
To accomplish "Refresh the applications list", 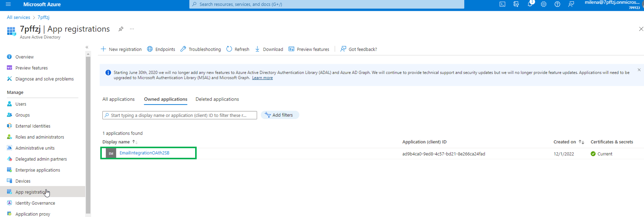I will [x=238, y=49].
